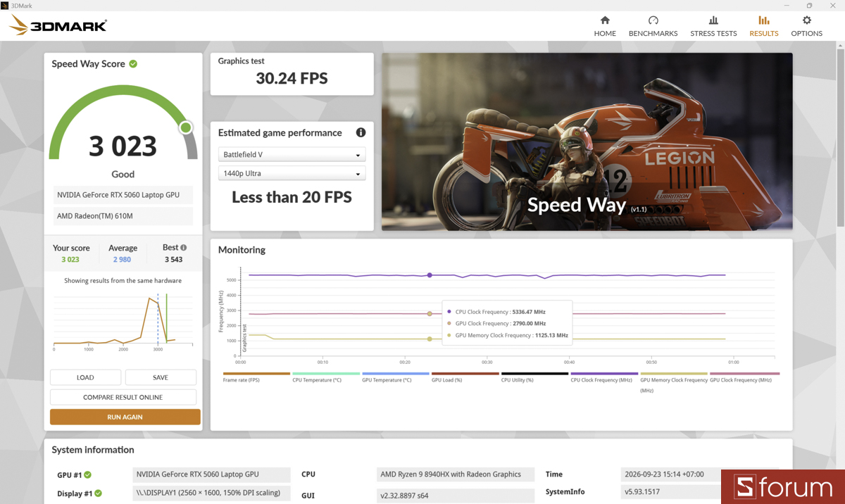Select the RESULTS tab
The width and height of the screenshot is (845, 504).
[764, 26]
